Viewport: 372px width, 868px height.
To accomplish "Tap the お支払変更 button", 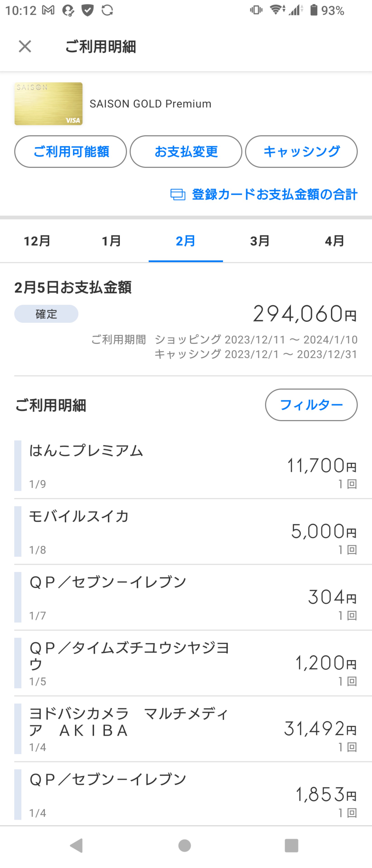I will tap(186, 152).
